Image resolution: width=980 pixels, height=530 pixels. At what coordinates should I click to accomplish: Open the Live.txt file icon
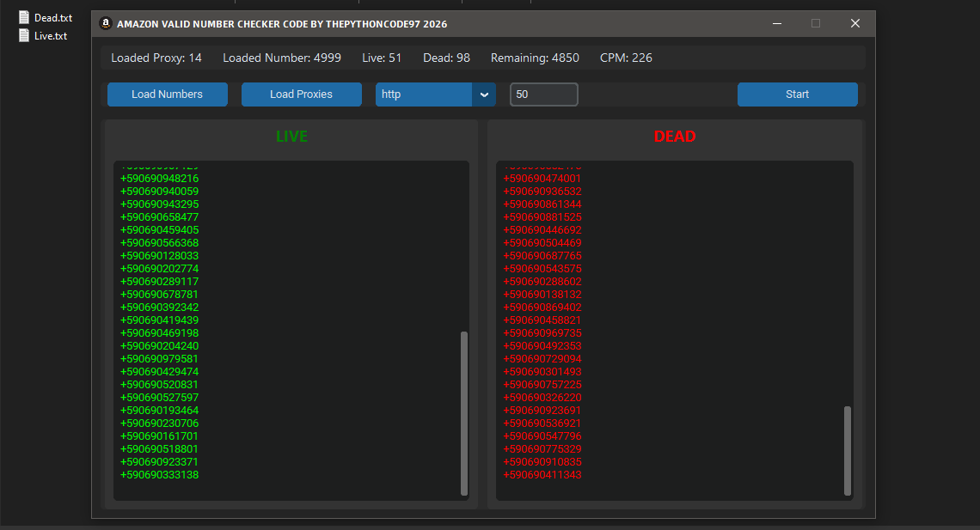click(x=24, y=35)
